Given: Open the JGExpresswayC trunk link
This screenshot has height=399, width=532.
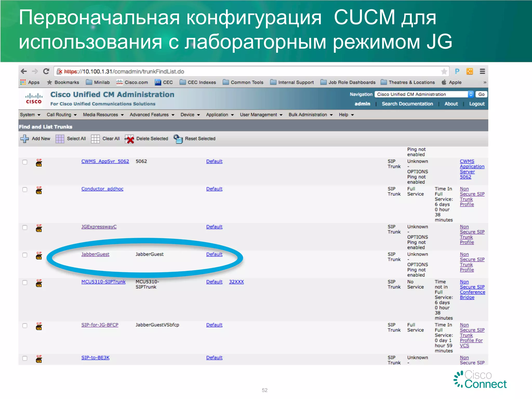Looking at the screenshot, I should tap(99, 227).
